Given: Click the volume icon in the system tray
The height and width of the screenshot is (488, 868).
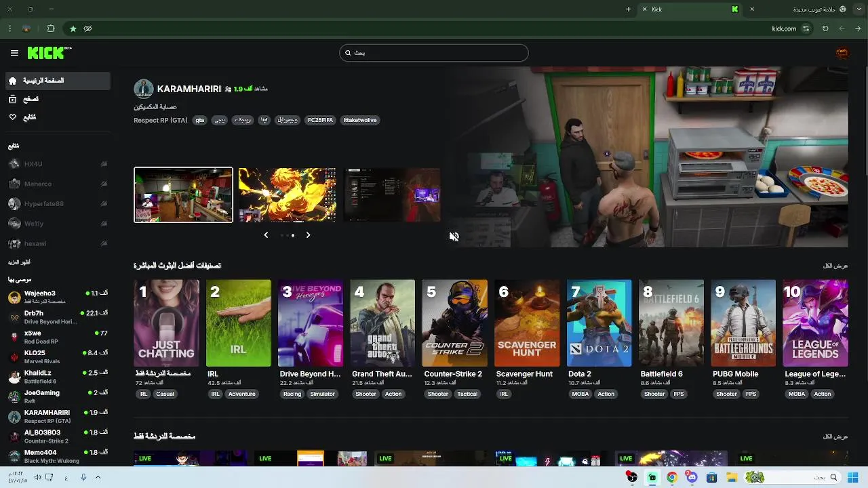Looking at the screenshot, I should click(x=38, y=477).
